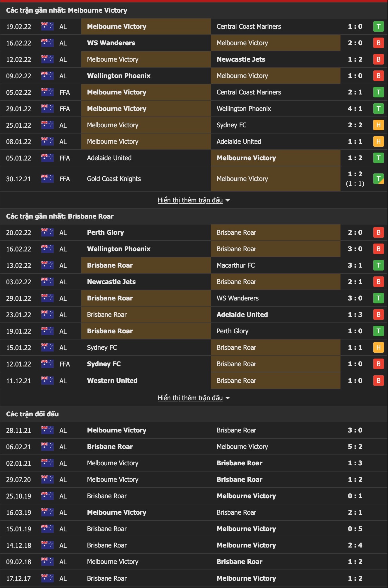
Task: Click the 4 : 1 score on 29.01.22 row
Action: click(355, 109)
